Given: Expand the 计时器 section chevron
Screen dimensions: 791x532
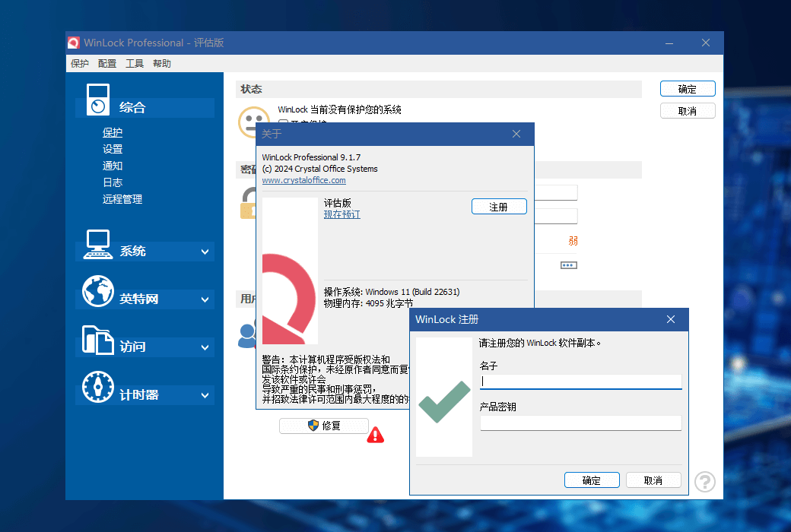Looking at the screenshot, I should pos(205,395).
